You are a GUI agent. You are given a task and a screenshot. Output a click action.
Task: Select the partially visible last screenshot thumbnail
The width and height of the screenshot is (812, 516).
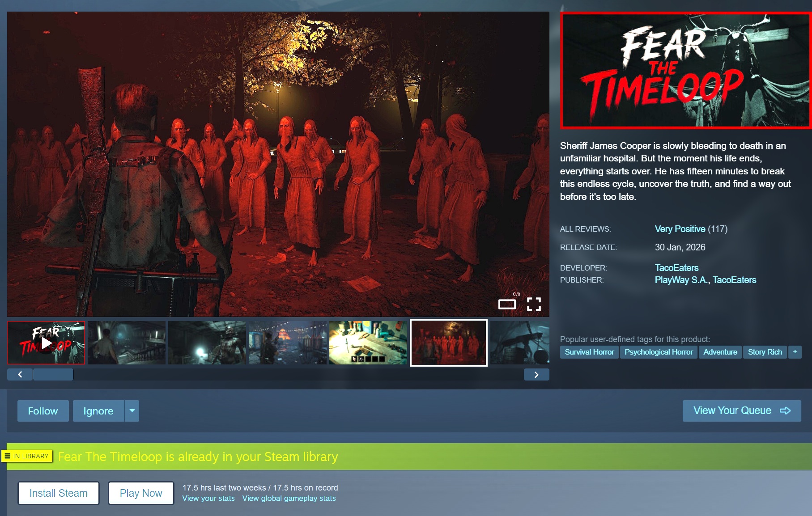(x=520, y=343)
